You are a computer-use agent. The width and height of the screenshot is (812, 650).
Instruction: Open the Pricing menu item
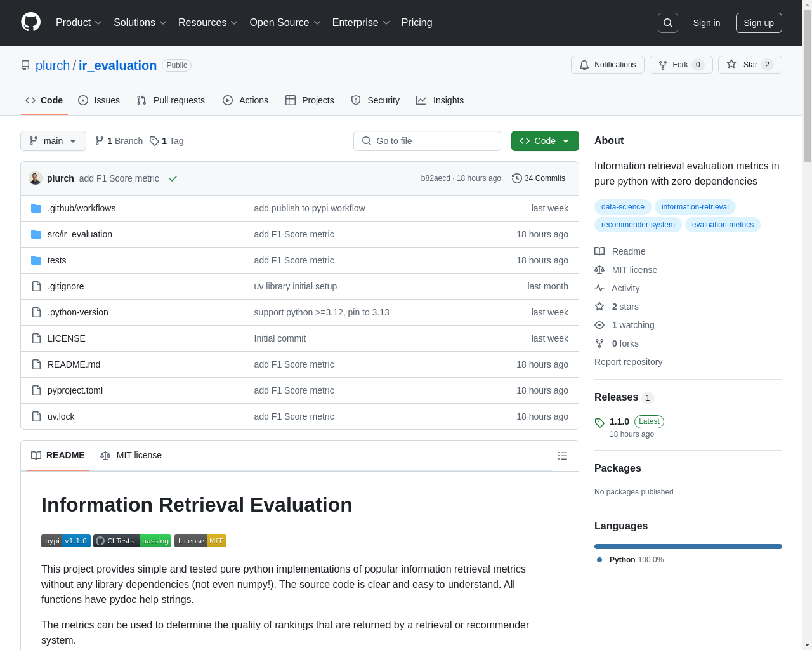tap(417, 23)
